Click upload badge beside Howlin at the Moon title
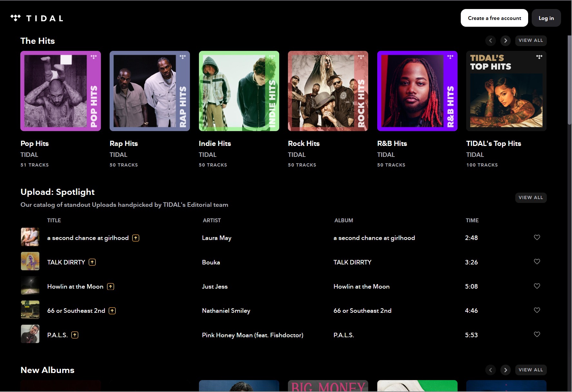Image resolution: width=572 pixels, height=392 pixels. [x=111, y=286]
